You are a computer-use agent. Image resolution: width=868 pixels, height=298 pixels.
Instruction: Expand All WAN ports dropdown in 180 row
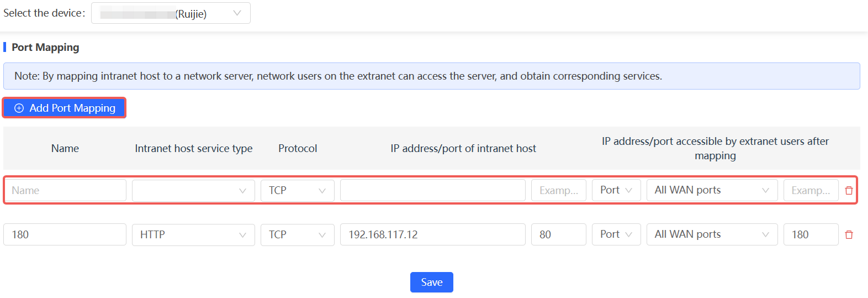[711, 234]
